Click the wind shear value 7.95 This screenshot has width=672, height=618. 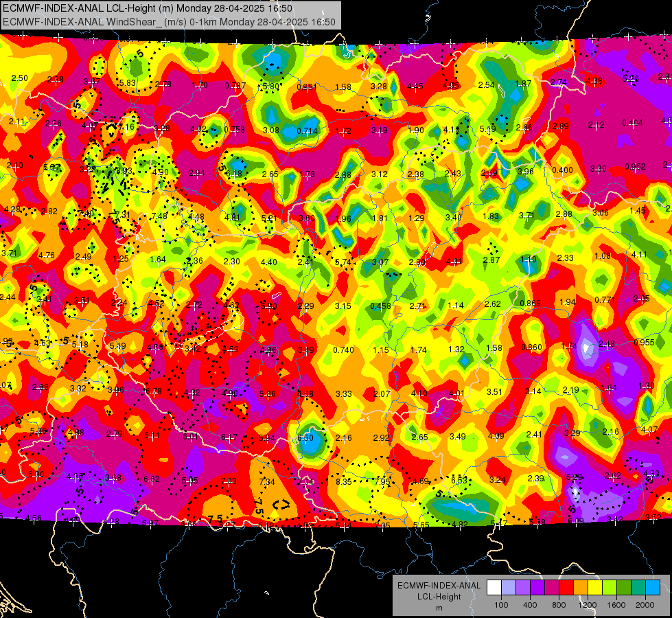coord(382,481)
